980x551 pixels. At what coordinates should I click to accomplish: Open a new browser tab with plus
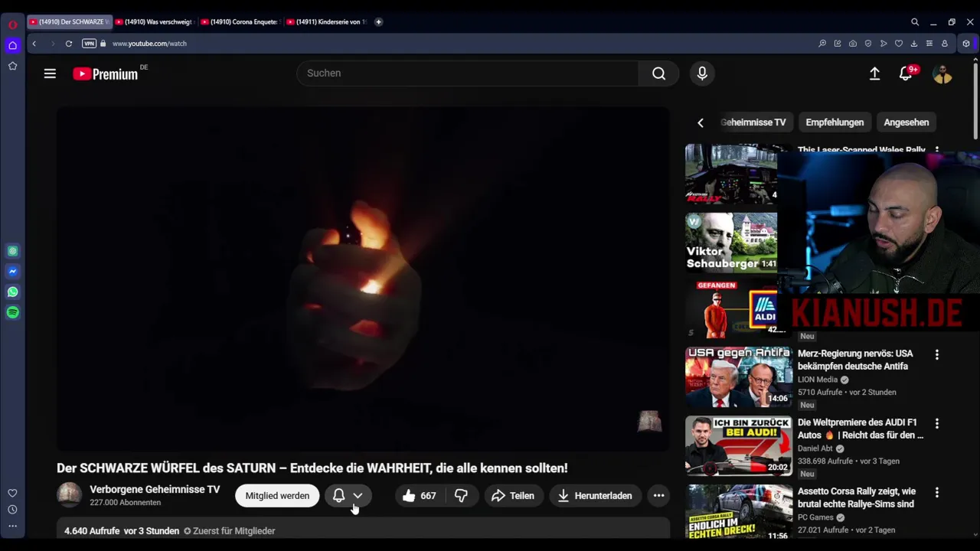coord(378,22)
